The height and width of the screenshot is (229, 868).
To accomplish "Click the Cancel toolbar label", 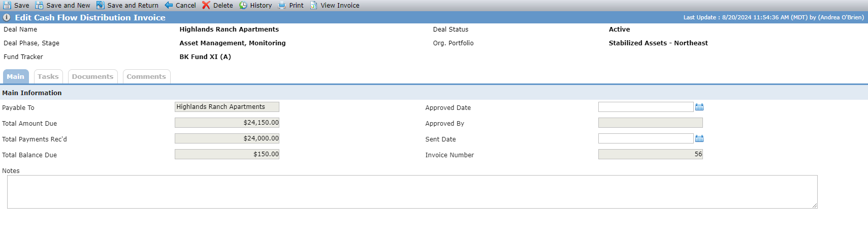I will pos(186,5).
